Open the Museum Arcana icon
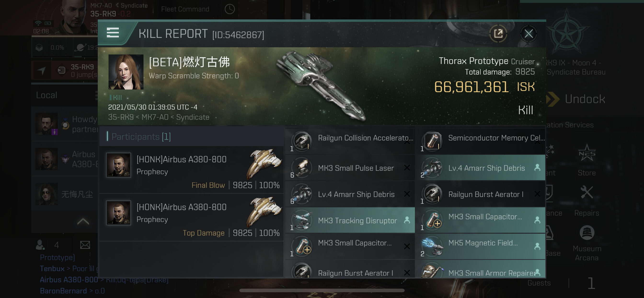The image size is (644, 298). coord(586,233)
